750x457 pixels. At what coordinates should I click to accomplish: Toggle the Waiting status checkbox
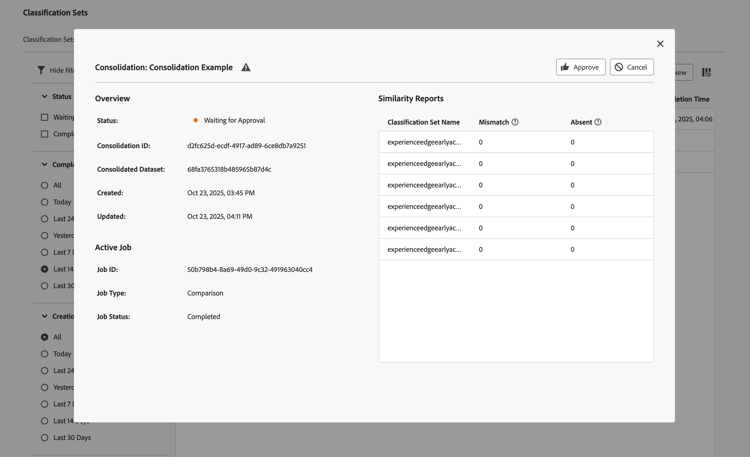pos(44,117)
